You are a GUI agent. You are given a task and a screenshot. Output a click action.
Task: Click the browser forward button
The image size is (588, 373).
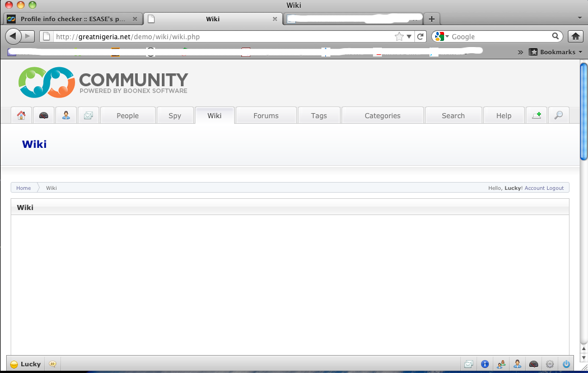(x=28, y=36)
